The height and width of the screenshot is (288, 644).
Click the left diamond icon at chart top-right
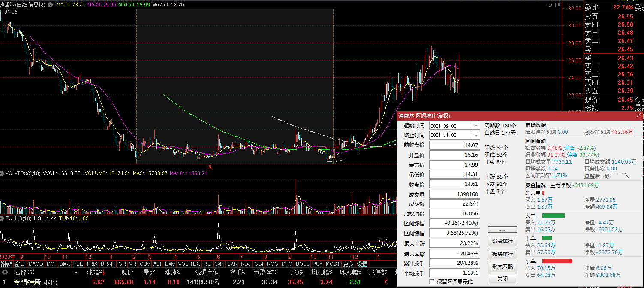550,5
